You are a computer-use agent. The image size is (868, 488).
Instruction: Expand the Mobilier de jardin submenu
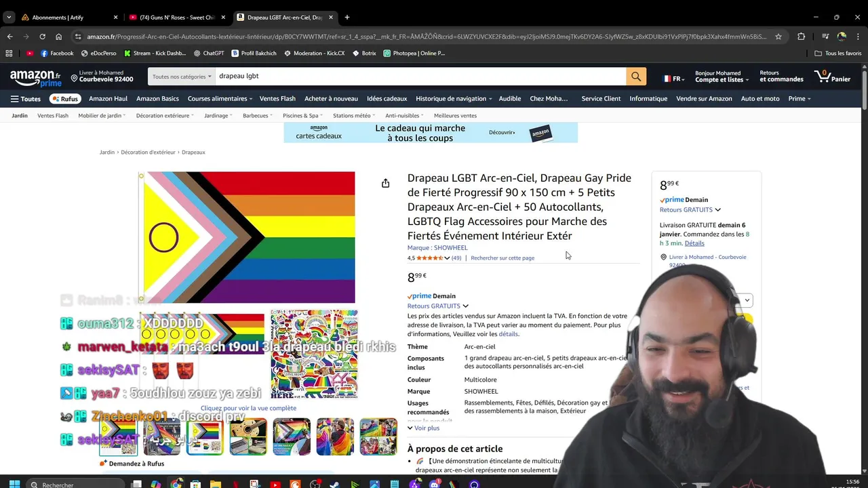point(102,115)
